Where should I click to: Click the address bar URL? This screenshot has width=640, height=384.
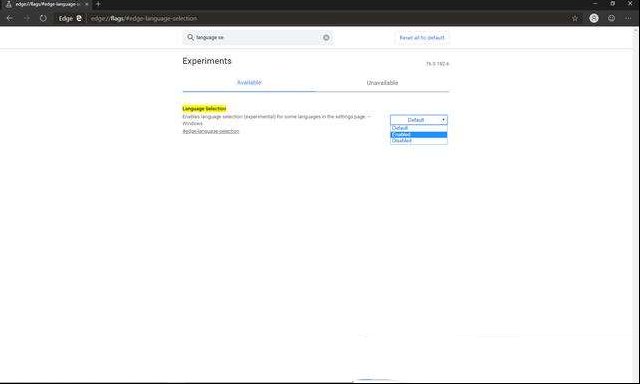point(144,18)
